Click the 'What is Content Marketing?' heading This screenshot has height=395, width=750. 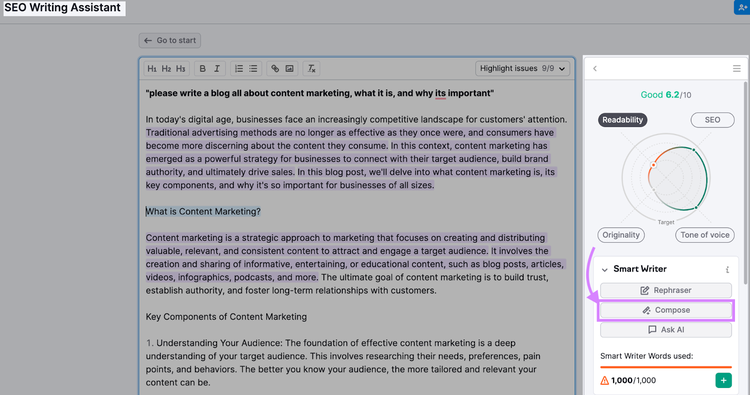pos(203,211)
